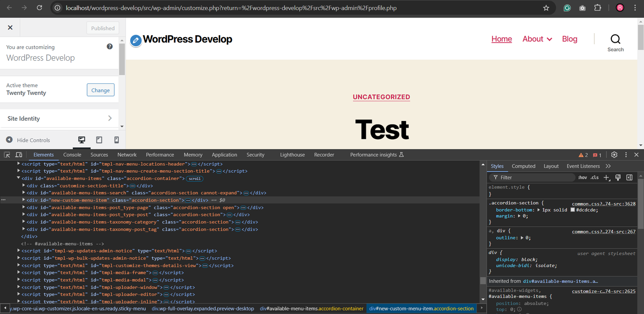Click the DevTools warnings counter showing 2
Screen dimensions: 644x314
click(x=583, y=155)
